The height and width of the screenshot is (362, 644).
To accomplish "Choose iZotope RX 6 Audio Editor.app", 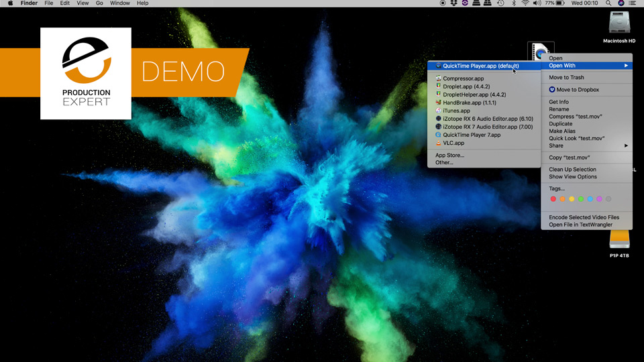I will point(484,119).
